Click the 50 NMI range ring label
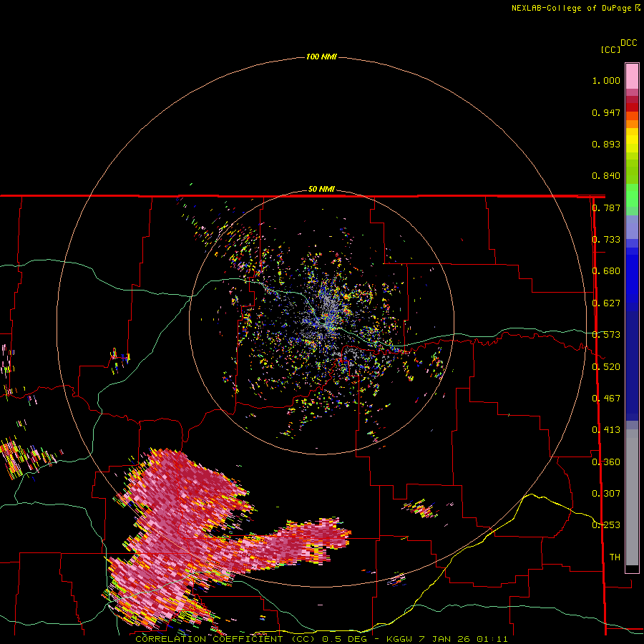Screen dimensions: 644x644 pos(321,189)
